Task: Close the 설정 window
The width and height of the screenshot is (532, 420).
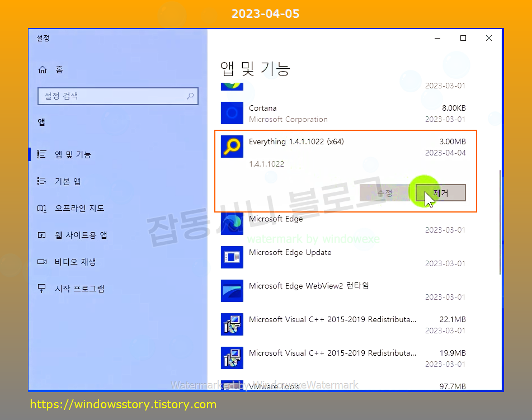Action: [489, 38]
